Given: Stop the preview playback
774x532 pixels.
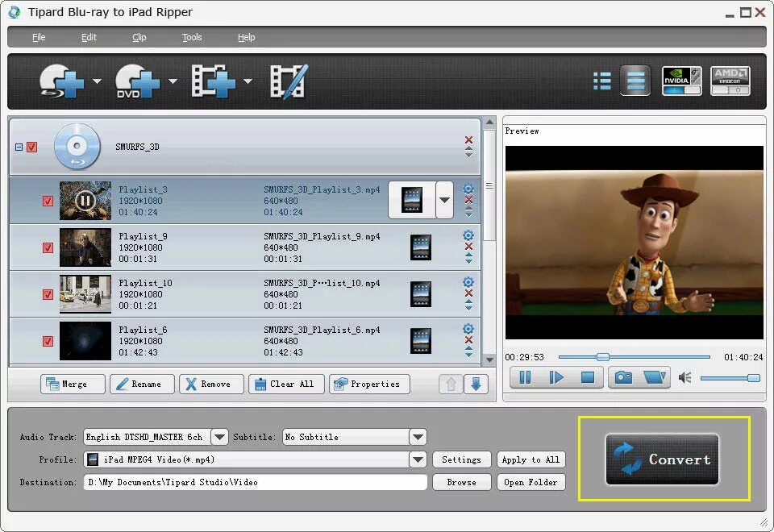Looking at the screenshot, I should (588, 378).
